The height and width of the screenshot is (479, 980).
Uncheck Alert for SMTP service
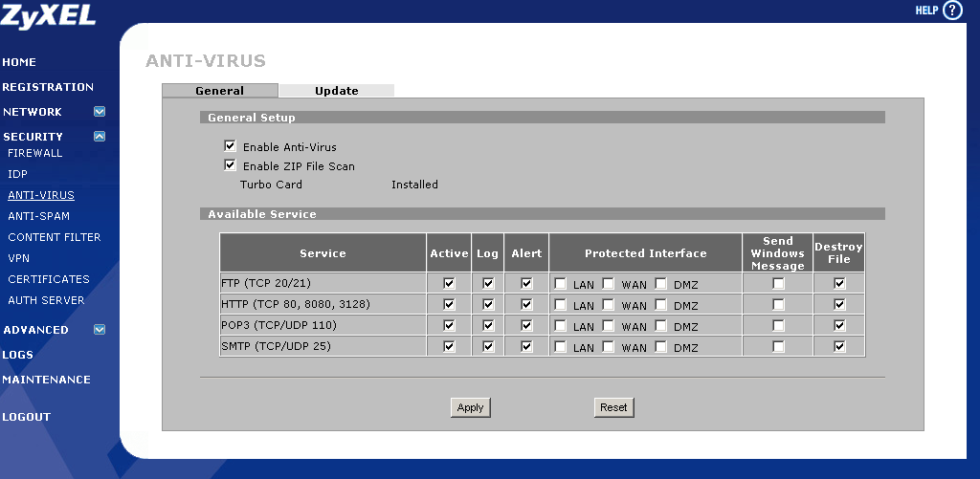527,346
